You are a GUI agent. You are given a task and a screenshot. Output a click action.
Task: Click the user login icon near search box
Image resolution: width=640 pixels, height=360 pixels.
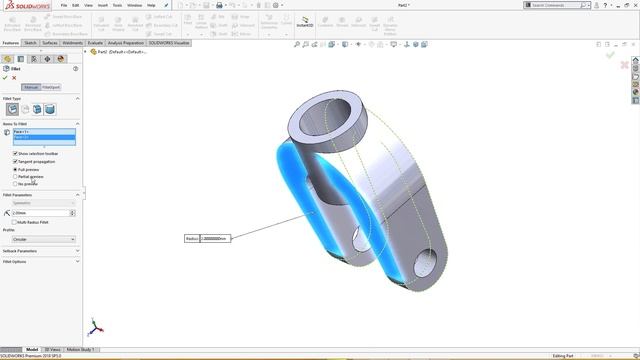click(x=596, y=5)
